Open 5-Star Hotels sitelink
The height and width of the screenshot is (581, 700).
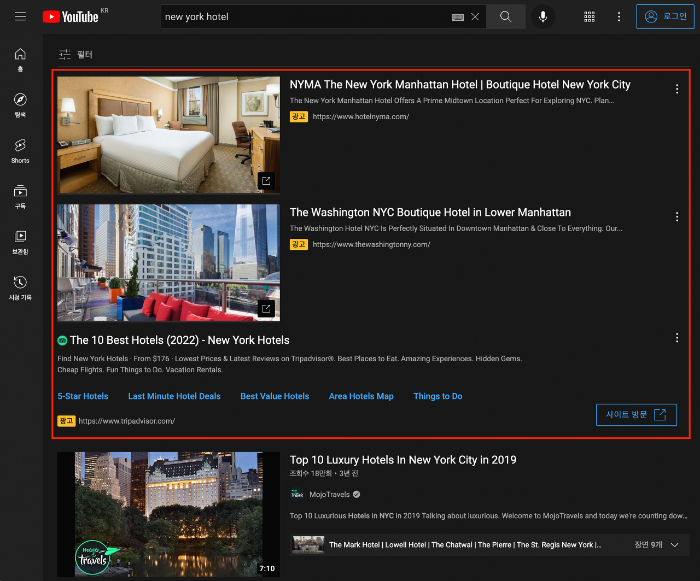tap(83, 396)
